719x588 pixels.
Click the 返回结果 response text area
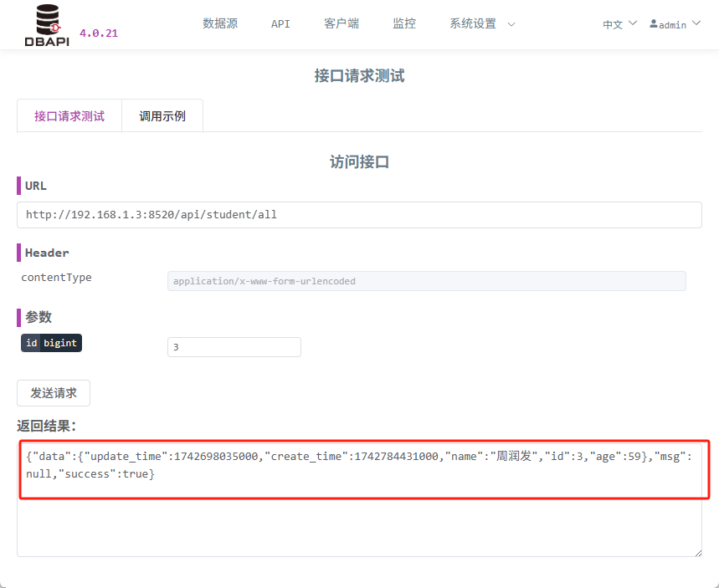coord(359,499)
